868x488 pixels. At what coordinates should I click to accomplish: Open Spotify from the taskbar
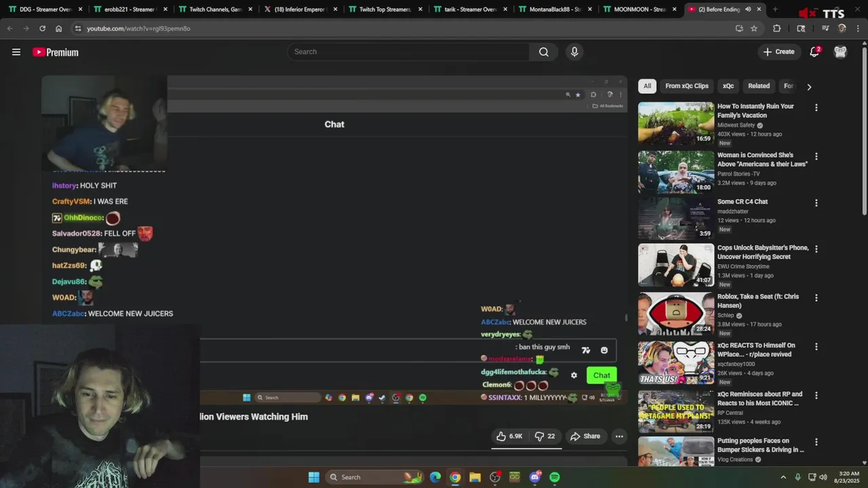(x=555, y=477)
